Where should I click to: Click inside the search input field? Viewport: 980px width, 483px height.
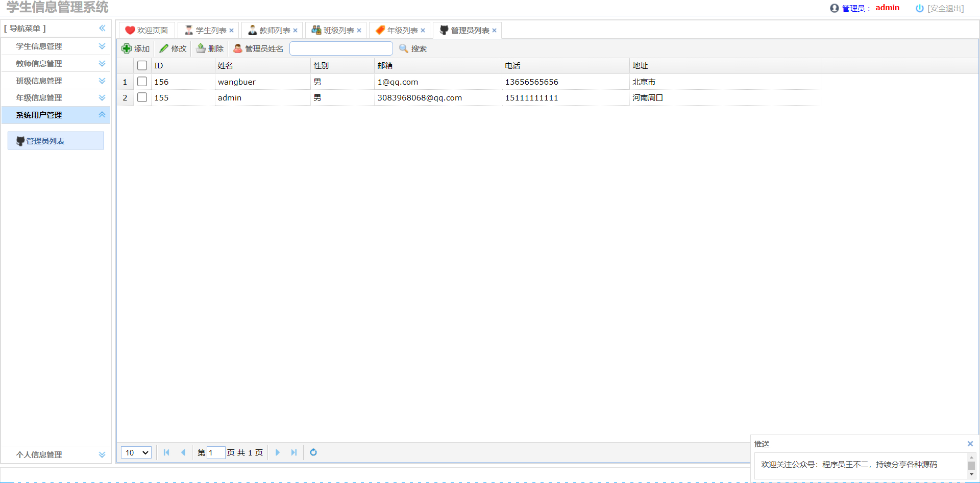click(x=341, y=48)
